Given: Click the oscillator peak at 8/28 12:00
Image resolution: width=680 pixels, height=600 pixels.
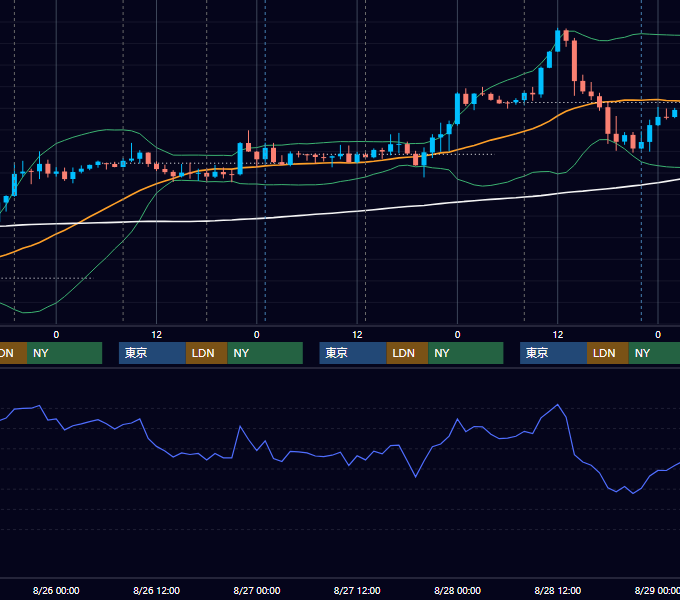Looking at the screenshot, I should click(558, 405).
